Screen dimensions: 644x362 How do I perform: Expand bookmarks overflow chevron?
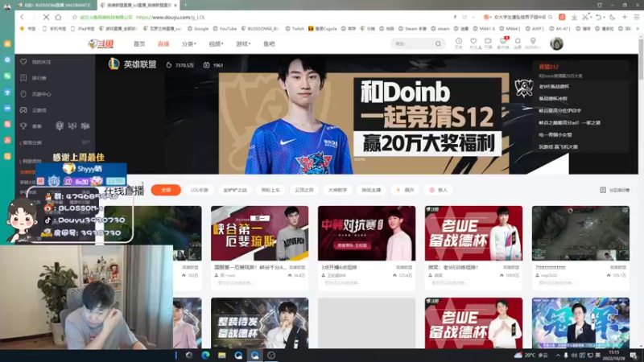638,29
